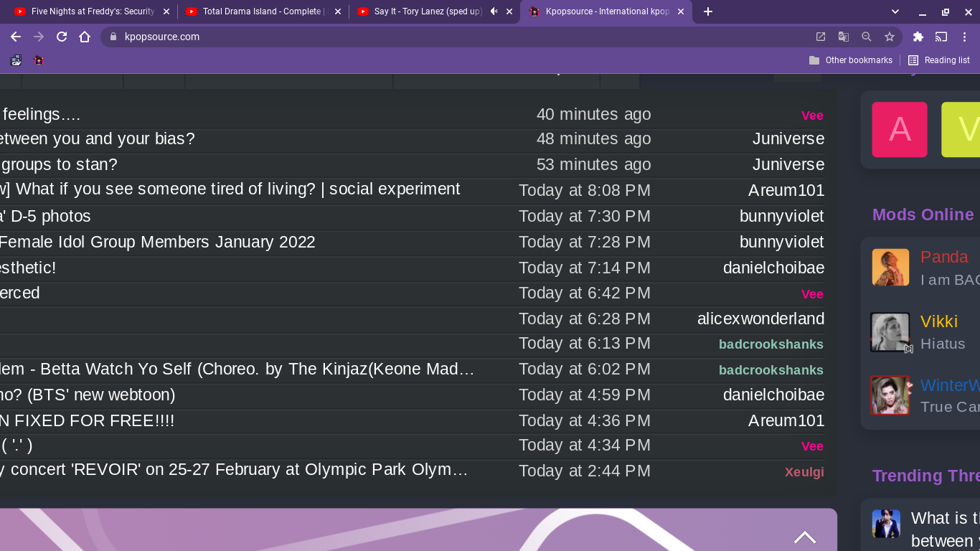Open Juniverse profile on 48 minutes ago row

(x=788, y=138)
